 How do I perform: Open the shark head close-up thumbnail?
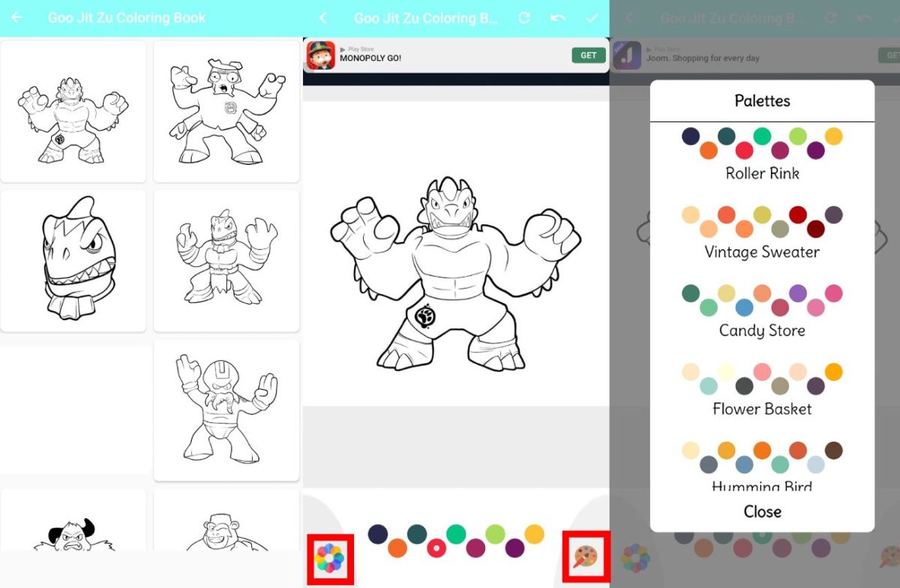click(73, 260)
